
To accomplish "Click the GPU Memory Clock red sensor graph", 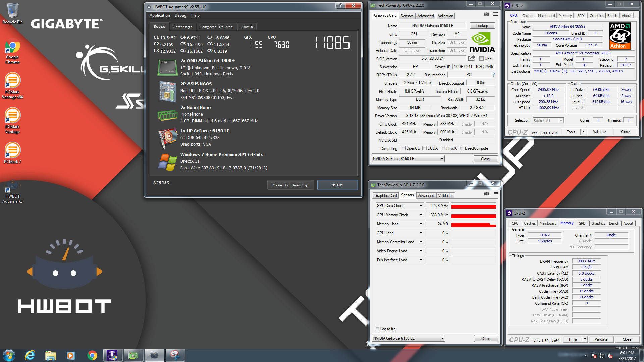I will [474, 215].
